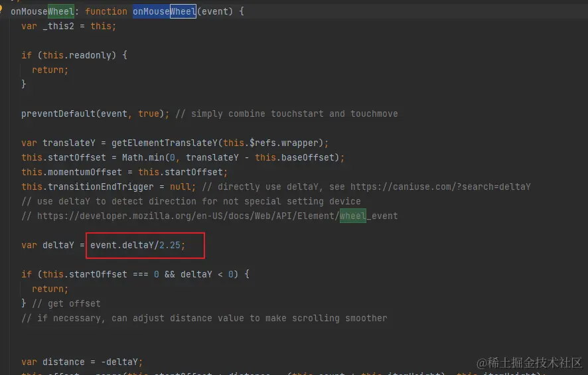Viewport: 588px width, 375px height.
Task: Click the onMouseWheel property key
Action: click(x=42, y=11)
